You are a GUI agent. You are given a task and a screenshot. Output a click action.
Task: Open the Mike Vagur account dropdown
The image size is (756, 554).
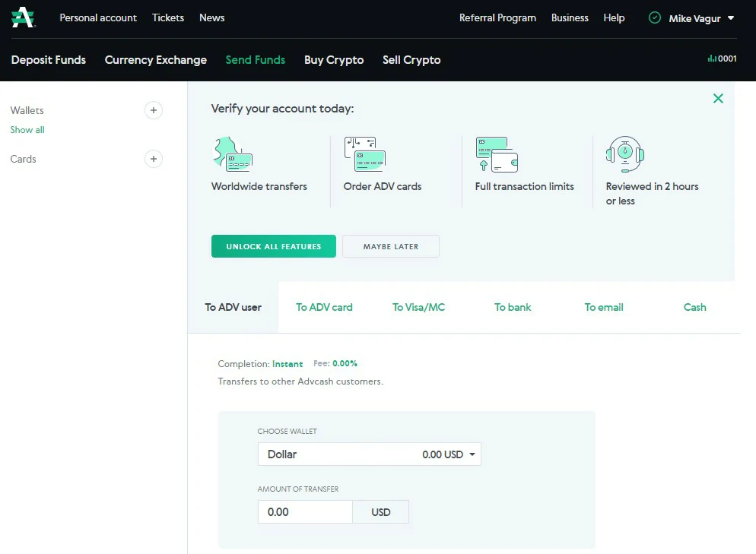(701, 18)
